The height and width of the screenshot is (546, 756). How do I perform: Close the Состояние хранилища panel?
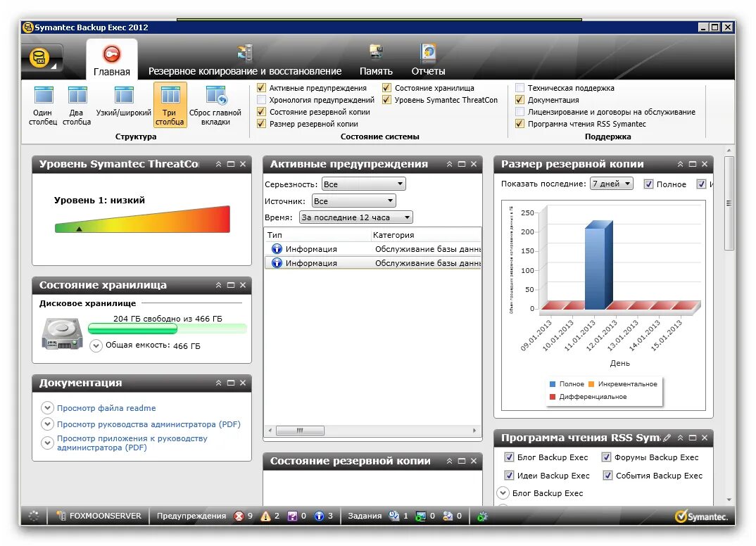(243, 285)
